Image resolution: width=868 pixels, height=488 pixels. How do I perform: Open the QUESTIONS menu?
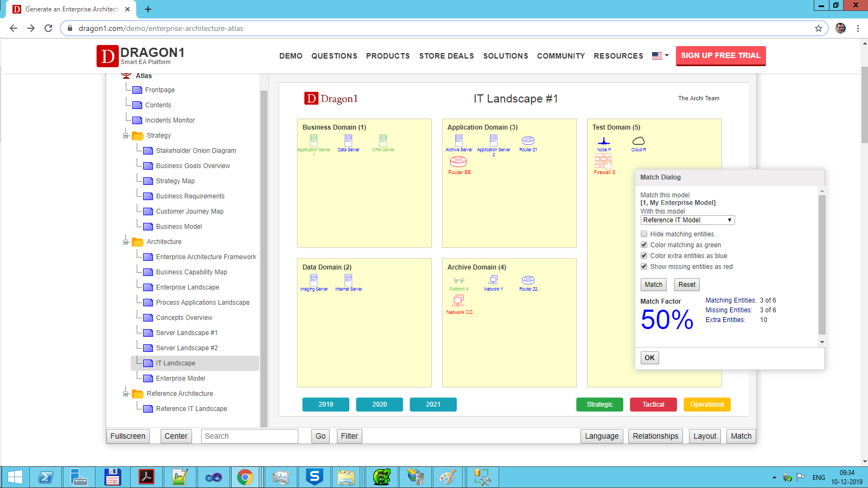(334, 56)
